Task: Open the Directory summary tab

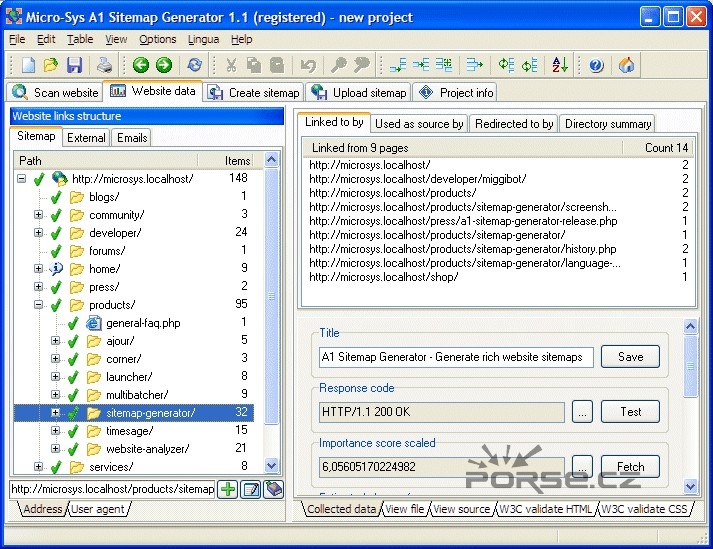Action: coord(608,124)
